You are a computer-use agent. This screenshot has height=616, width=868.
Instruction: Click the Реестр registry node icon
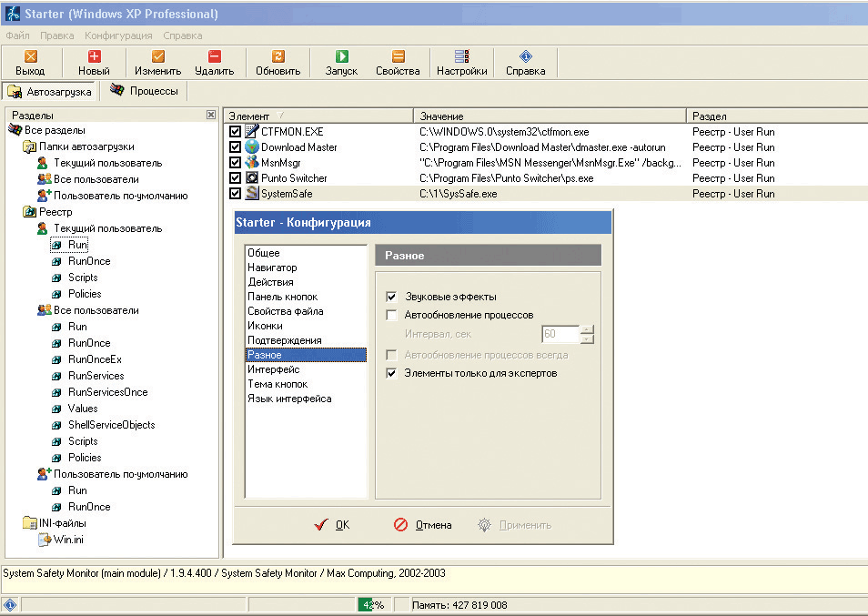point(29,212)
